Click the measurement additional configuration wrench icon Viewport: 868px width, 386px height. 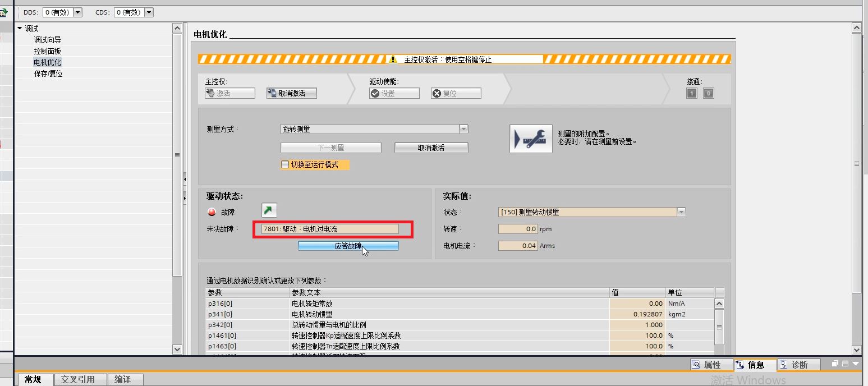pyautogui.click(x=530, y=139)
